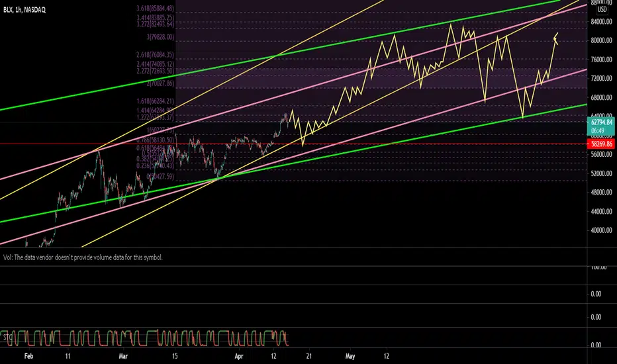This screenshot has height=364, width=617.
Task: Click the 15 date on the time axis
Action: click(175, 356)
